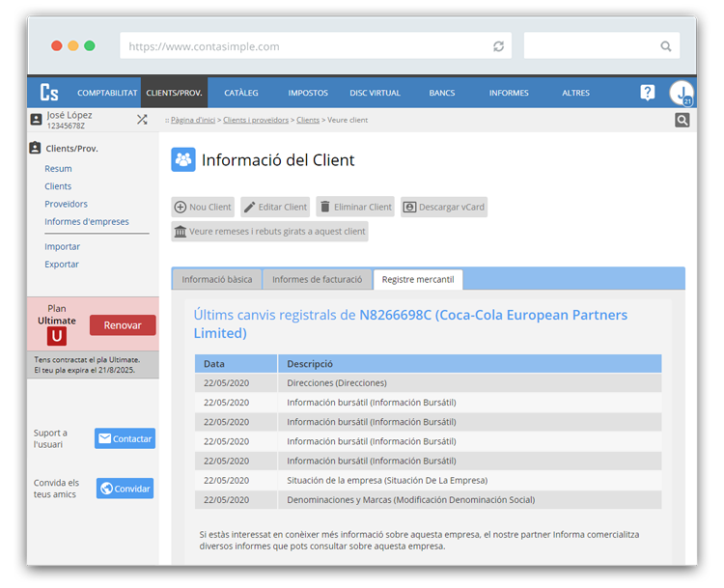The height and width of the screenshot is (588, 724).
Task: Click the Clients/Prov. sidebar badge icon
Action: point(35,148)
